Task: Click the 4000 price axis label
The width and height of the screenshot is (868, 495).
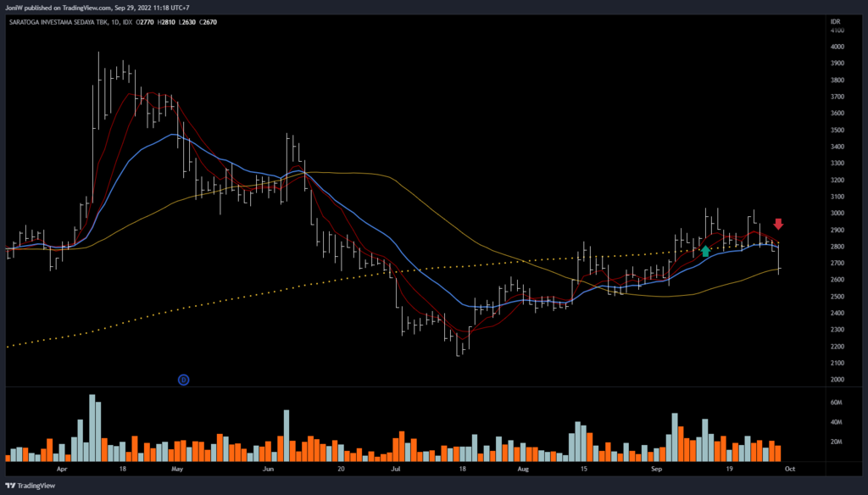Action: tap(837, 47)
